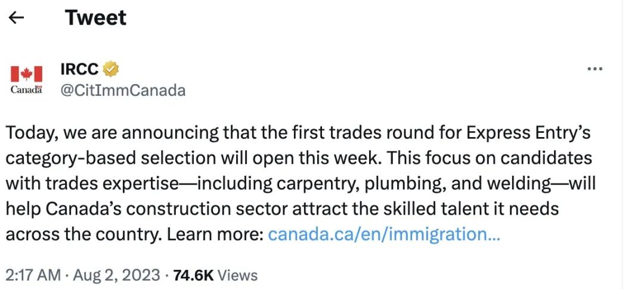Screen dimensions: 644x289
Task: Click the Views label
Action: pyautogui.click(x=237, y=275)
